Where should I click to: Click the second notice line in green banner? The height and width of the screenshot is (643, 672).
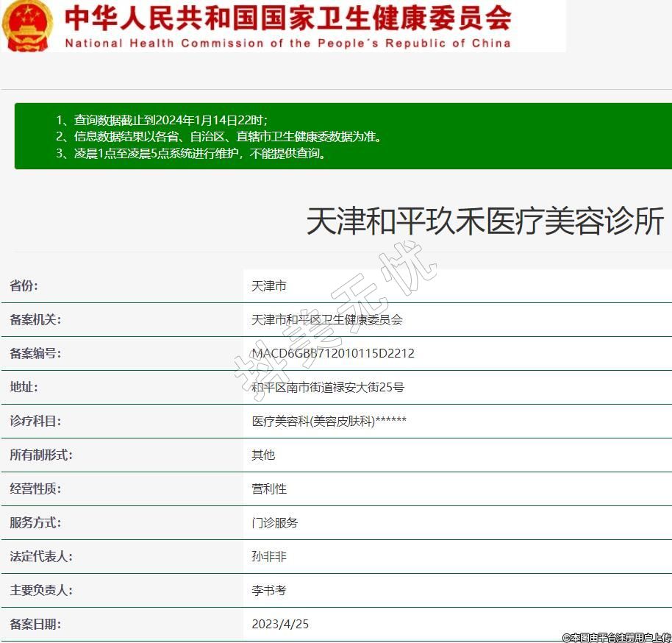(219, 137)
